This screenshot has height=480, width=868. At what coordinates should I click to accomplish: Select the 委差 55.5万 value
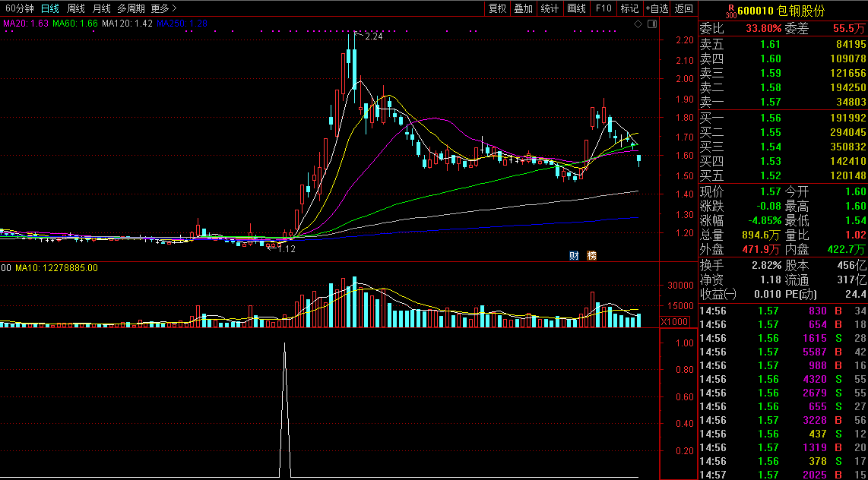(849, 29)
